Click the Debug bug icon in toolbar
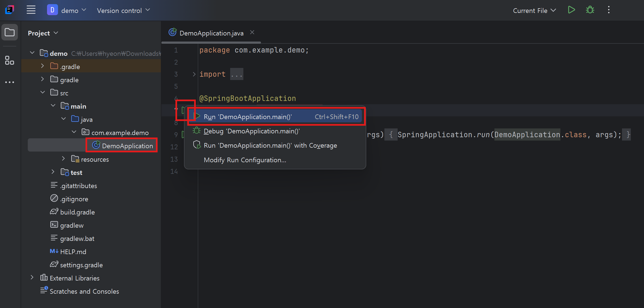Screen dimensions: 644x308 coord(590,10)
